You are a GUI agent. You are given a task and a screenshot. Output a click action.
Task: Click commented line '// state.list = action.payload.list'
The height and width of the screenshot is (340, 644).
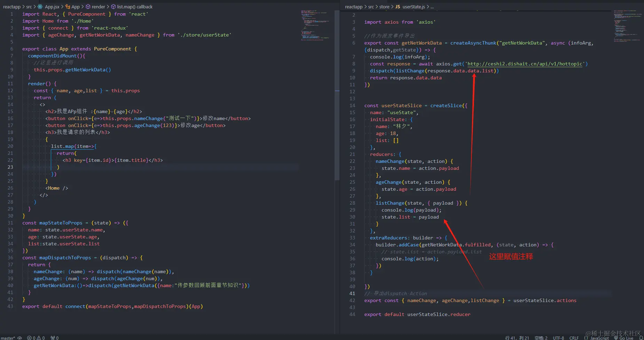click(x=431, y=252)
